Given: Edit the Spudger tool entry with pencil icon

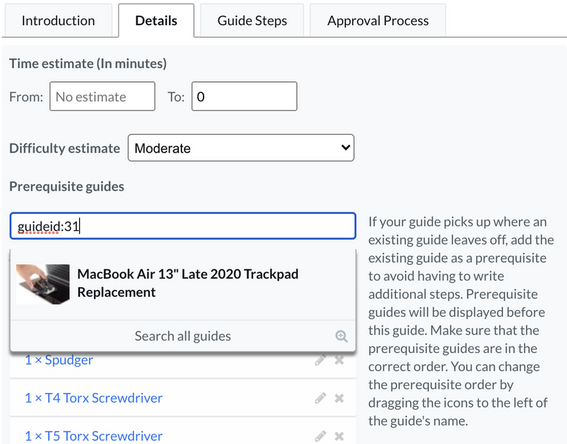Looking at the screenshot, I should 320,360.
